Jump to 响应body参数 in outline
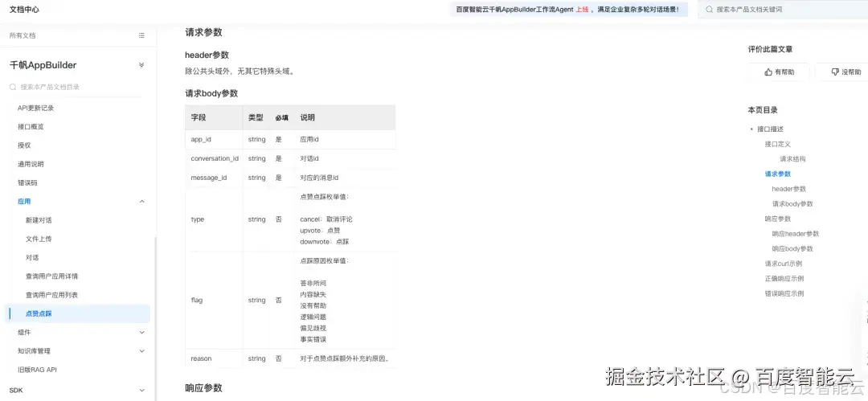Image resolution: width=868 pixels, height=401 pixels. point(792,248)
